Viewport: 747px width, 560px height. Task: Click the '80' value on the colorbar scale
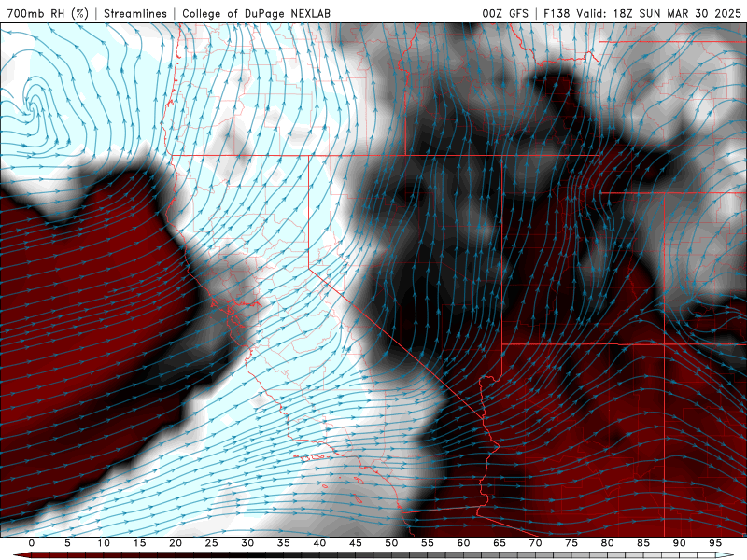608,543
